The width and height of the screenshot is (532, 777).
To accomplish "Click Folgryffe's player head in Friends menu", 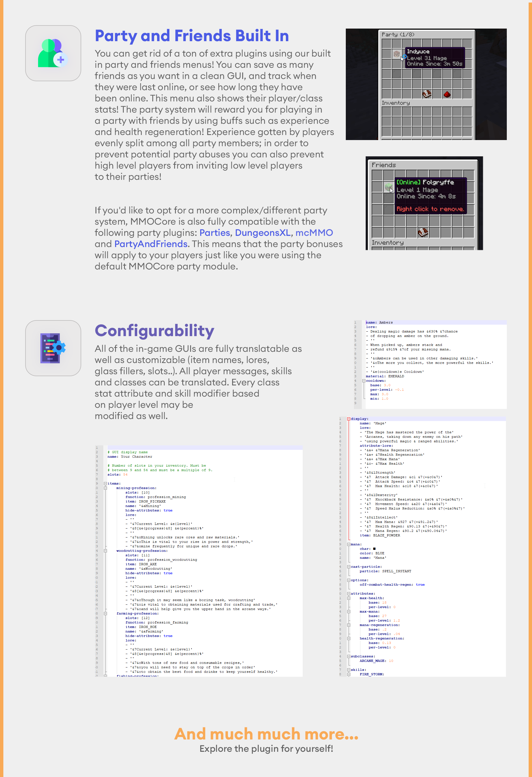I will coord(388,187).
